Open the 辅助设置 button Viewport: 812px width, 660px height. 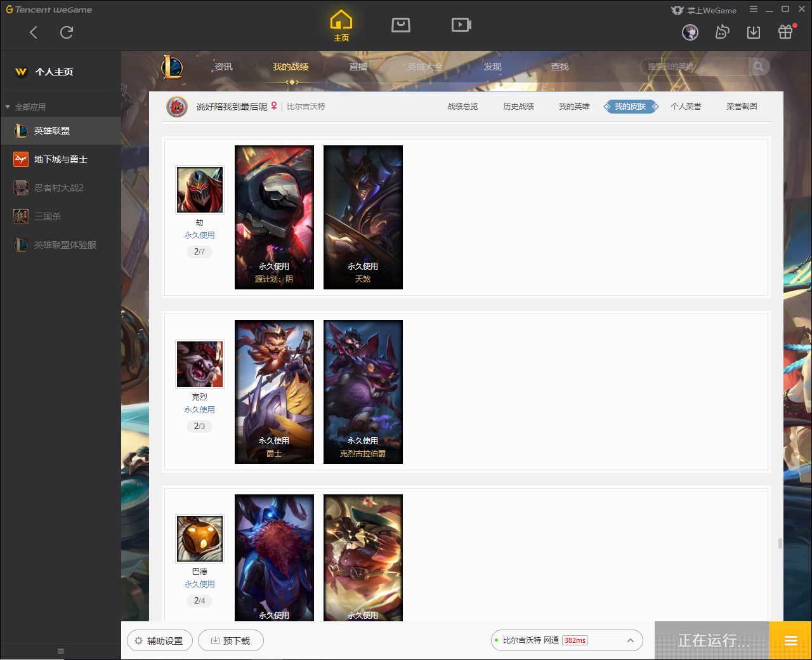point(159,641)
